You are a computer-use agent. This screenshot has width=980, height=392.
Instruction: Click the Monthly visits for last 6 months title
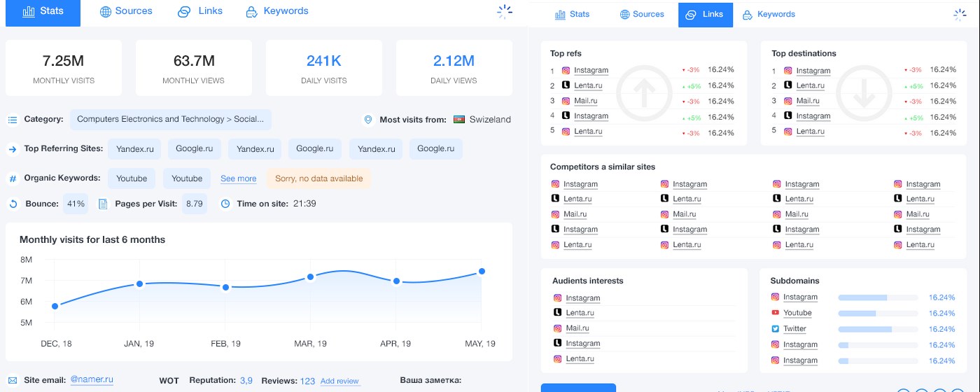(x=92, y=239)
